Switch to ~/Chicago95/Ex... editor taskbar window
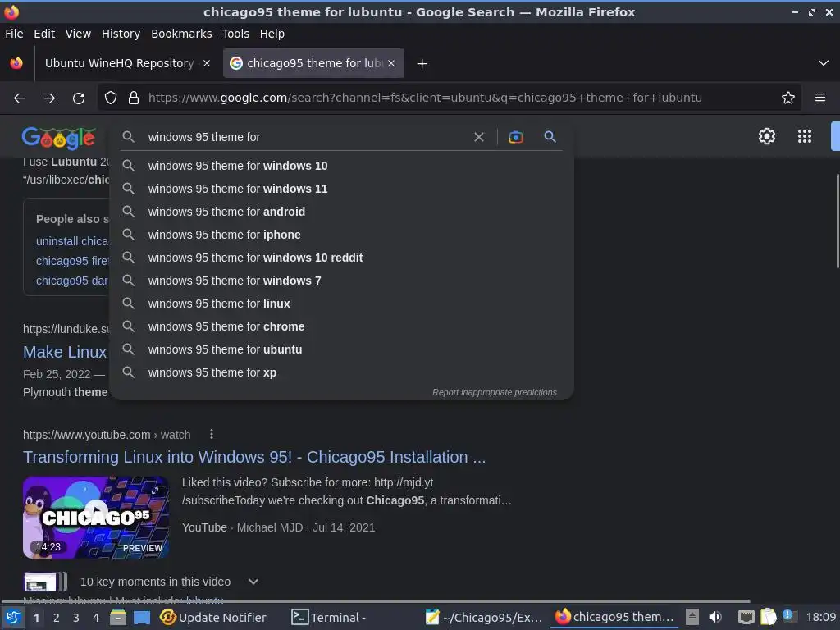840x630 pixels. pyautogui.click(x=484, y=618)
